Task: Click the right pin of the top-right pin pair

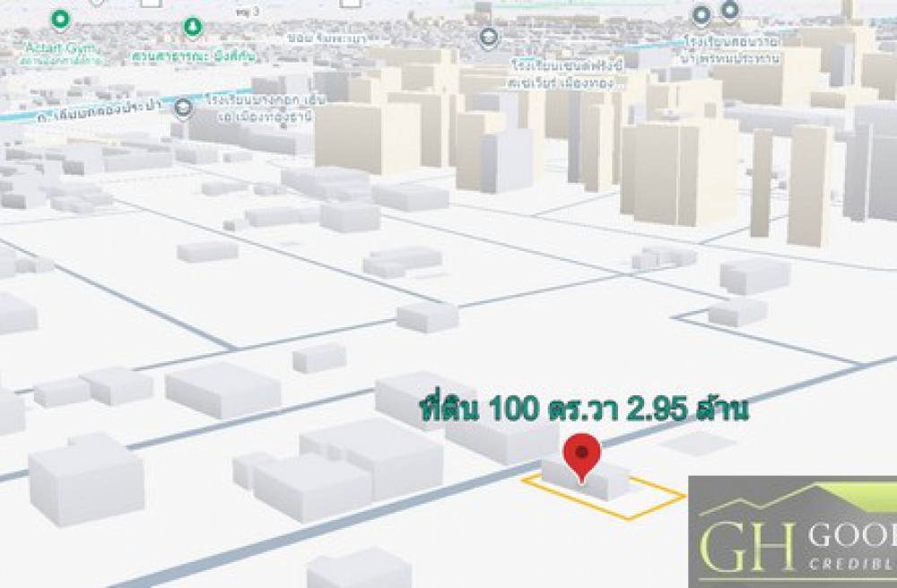Action: (x=730, y=11)
